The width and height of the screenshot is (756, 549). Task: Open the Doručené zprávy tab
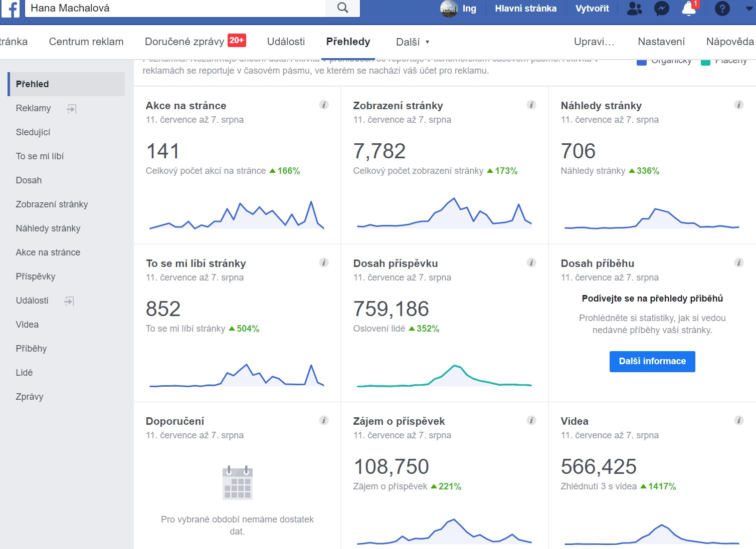184,42
